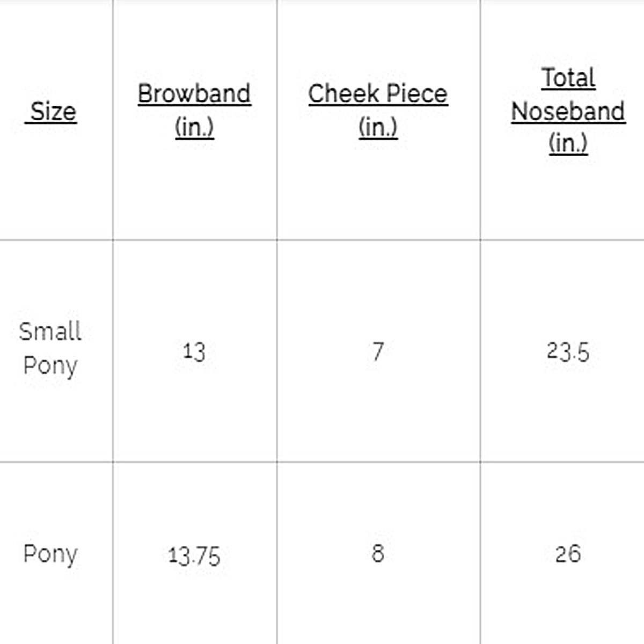Click Pony text beneath the word Small
Viewport: 644px width, 644px height.
(x=50, y=366)
